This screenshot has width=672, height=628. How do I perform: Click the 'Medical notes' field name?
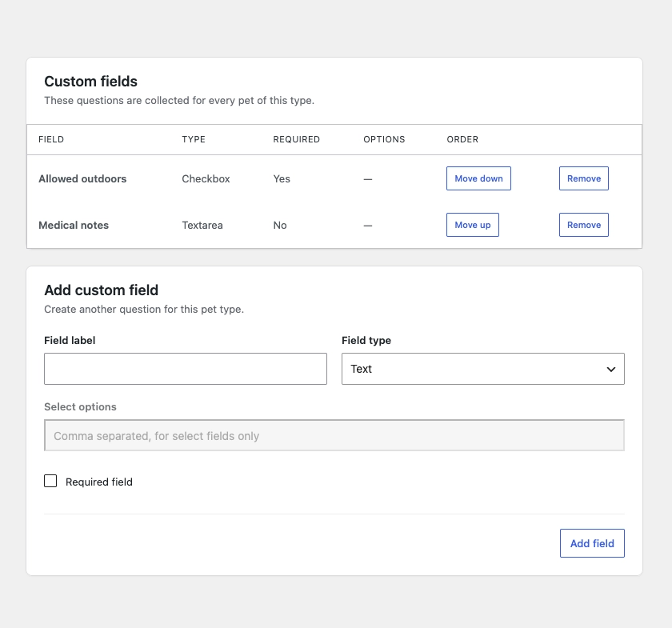pos(74,225)
